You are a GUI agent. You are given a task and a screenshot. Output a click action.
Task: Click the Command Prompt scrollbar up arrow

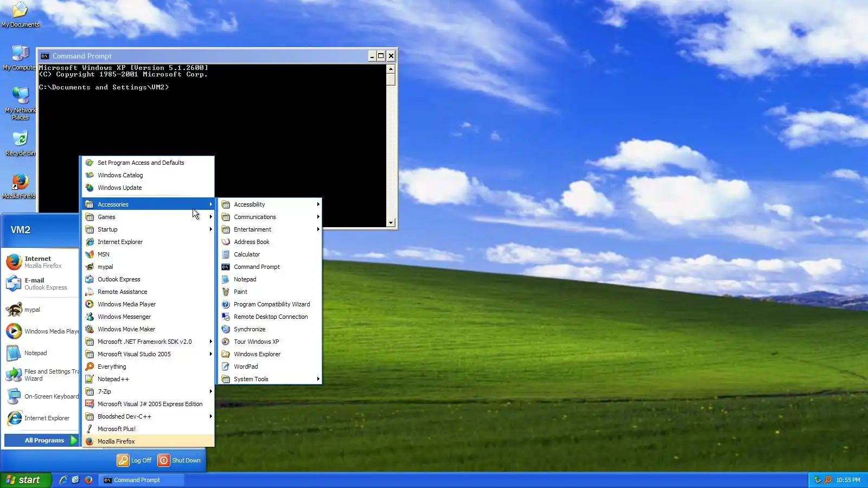coord(391,69)
